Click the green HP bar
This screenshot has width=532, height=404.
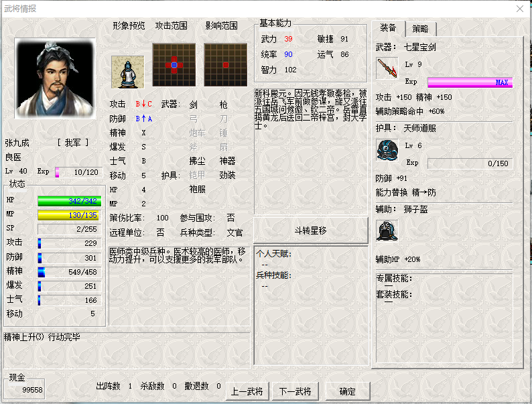pyautogui.click(x=69, y=201)
